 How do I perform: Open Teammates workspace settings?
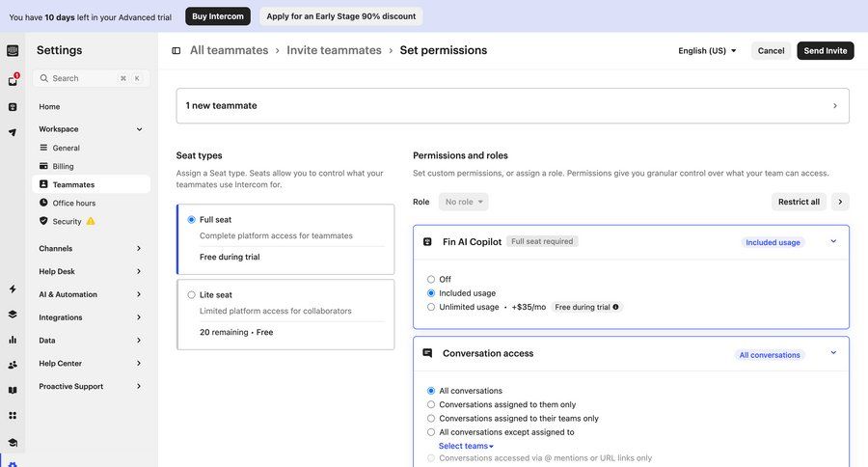tap(91, 184)
